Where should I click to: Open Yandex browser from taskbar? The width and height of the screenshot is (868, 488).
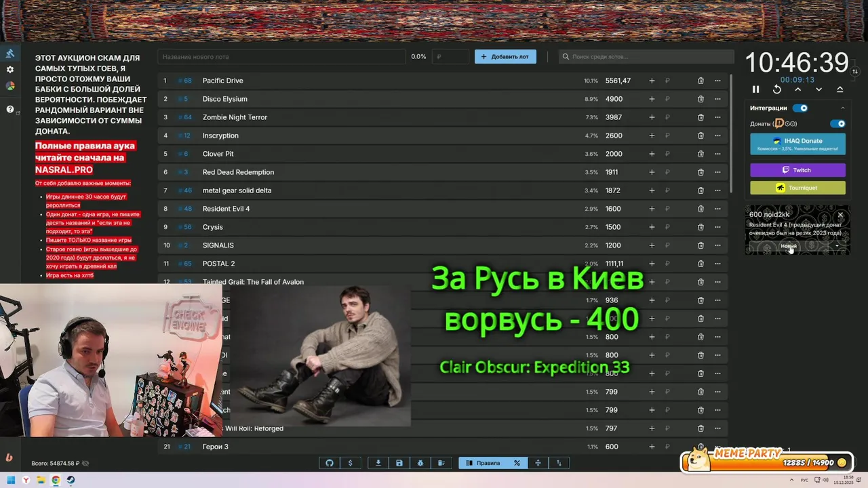(x=26, y=481)
